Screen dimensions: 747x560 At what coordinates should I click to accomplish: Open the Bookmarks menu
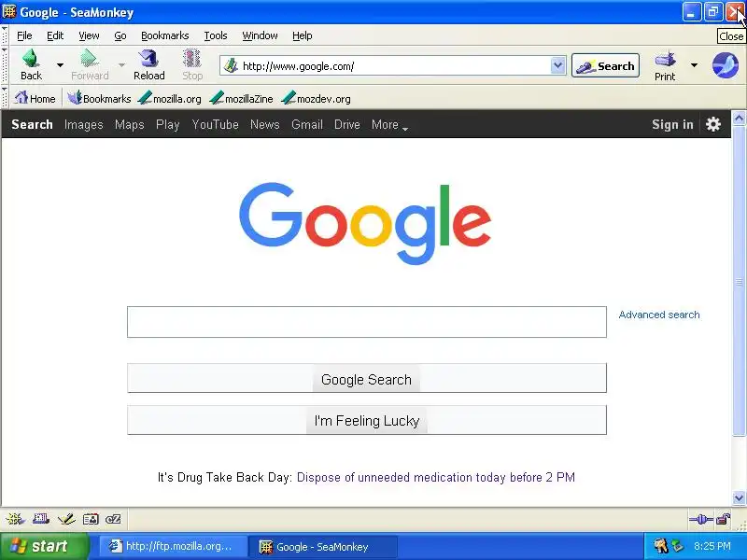(165, 35)
